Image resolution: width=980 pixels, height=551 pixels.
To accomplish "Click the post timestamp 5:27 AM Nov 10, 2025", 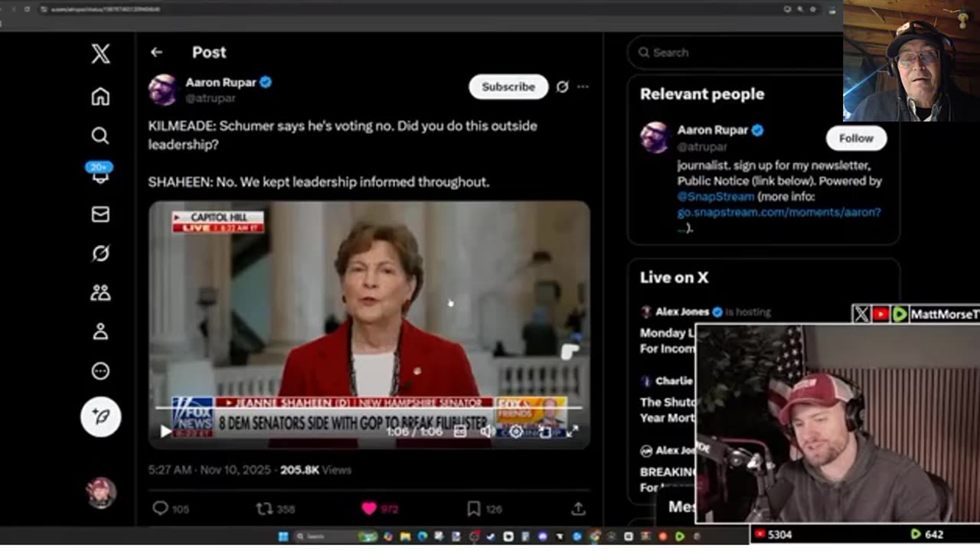I will point(210,470).
